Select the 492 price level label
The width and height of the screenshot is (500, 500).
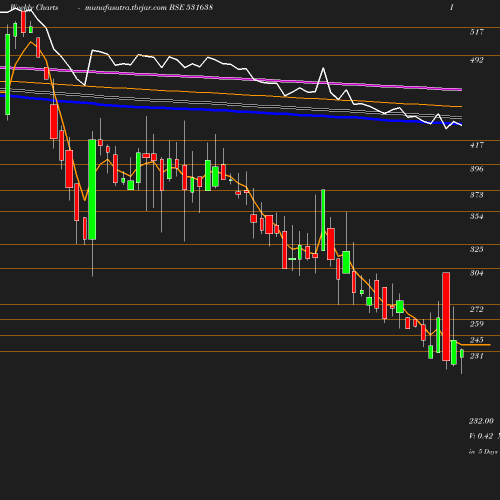pos(477,60)
